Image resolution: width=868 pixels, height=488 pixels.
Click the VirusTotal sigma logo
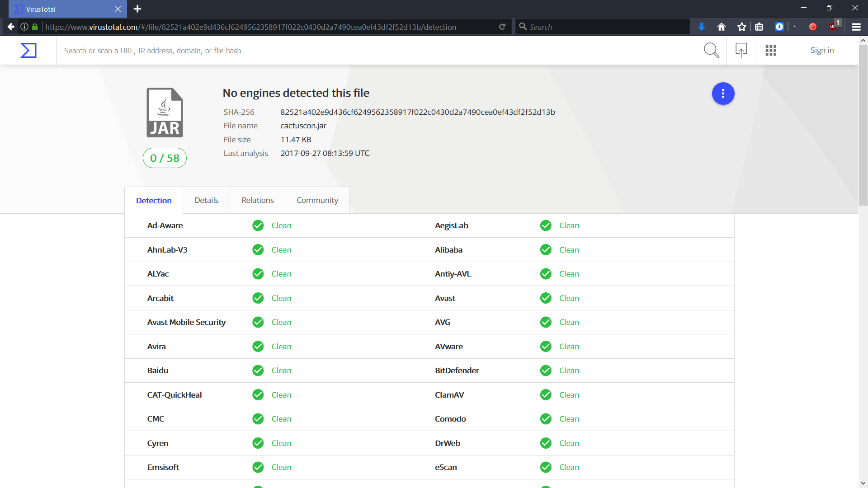(x=28, y=51)
